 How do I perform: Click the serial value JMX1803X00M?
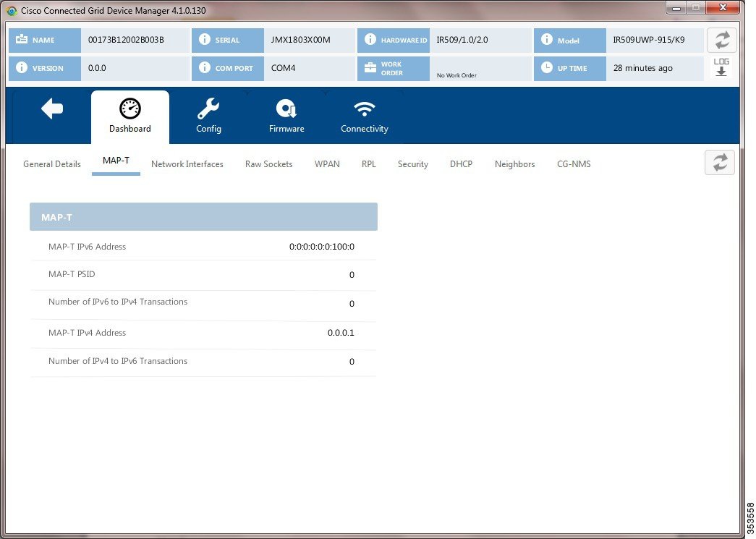click(301, 40)
